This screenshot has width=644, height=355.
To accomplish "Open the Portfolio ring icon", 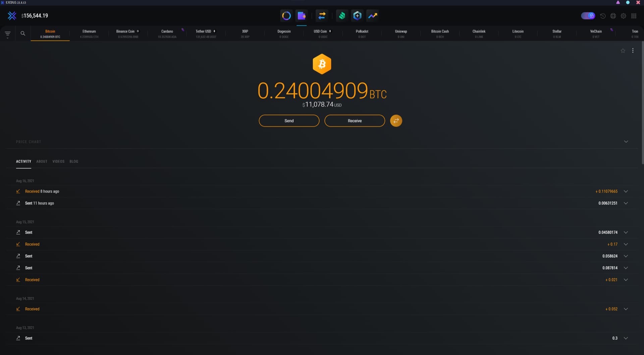I will tap(286, 16).
